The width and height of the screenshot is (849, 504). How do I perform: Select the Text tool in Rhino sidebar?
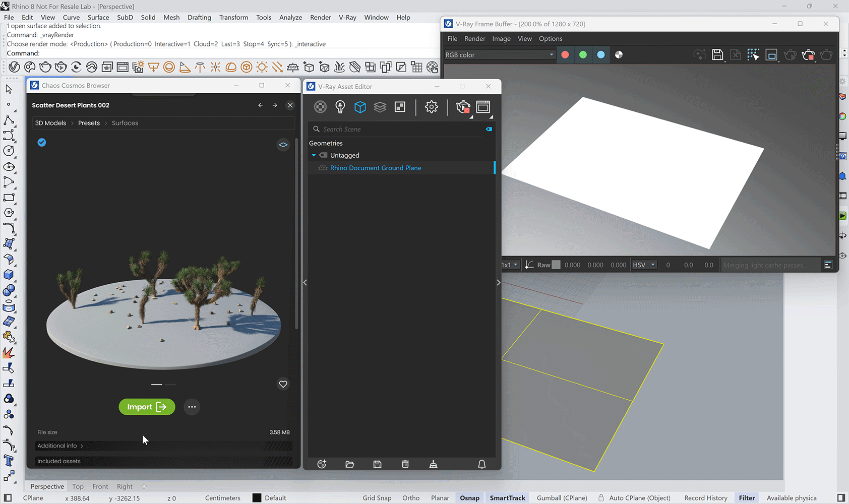9,460
